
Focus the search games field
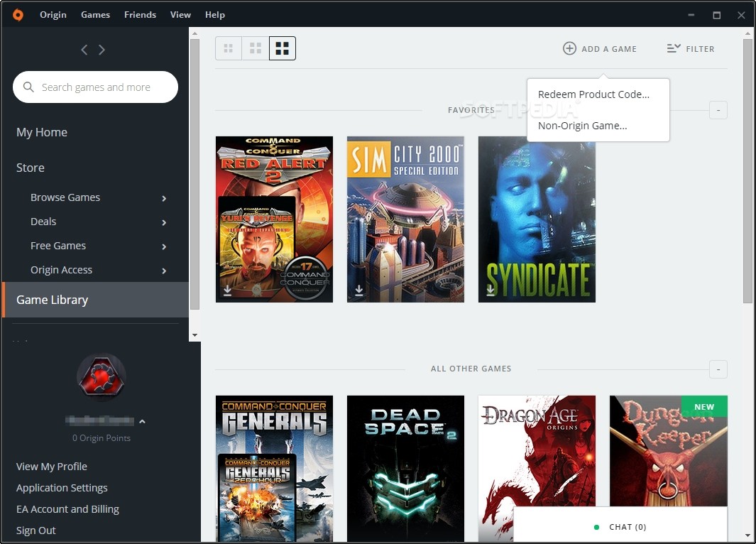point(95,87)
